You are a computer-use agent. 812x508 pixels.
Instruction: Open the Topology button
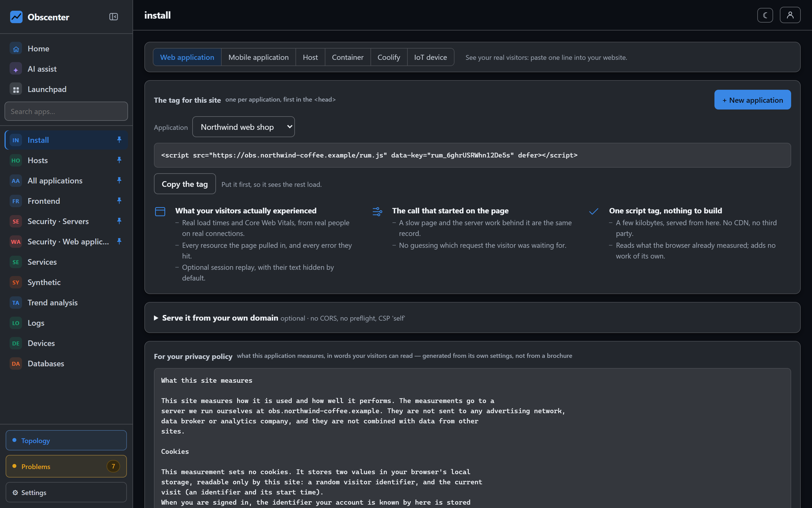(66, 440)
